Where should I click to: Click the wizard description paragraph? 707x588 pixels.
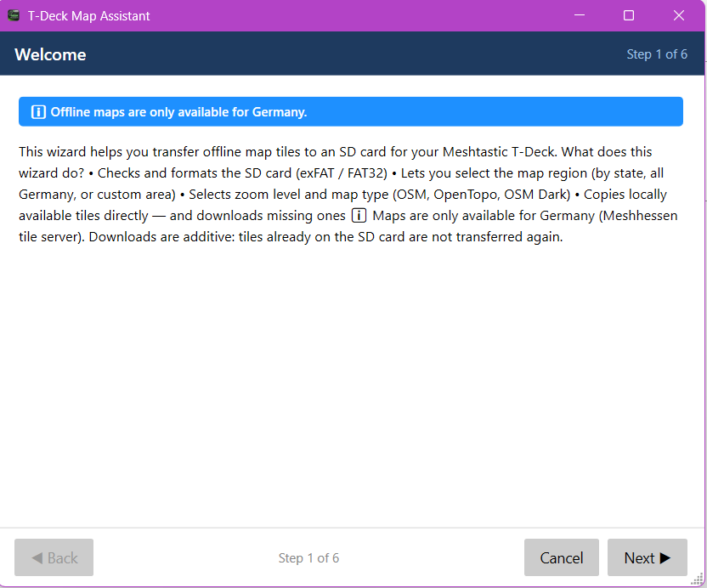[348, 195]
